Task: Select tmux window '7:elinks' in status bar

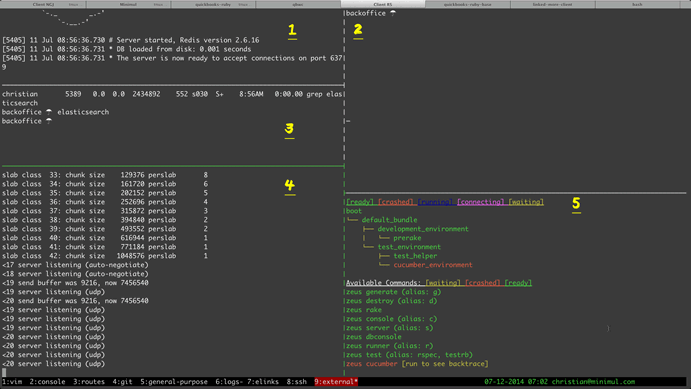Action: (263, 382)
